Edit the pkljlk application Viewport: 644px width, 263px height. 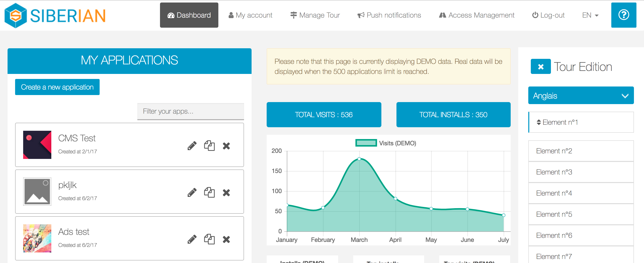coord(192,192)
